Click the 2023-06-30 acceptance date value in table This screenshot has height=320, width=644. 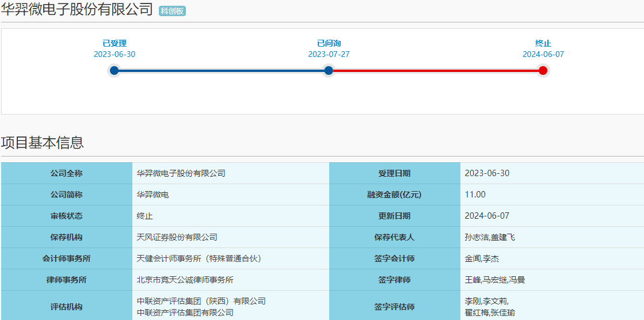(487, 173)
